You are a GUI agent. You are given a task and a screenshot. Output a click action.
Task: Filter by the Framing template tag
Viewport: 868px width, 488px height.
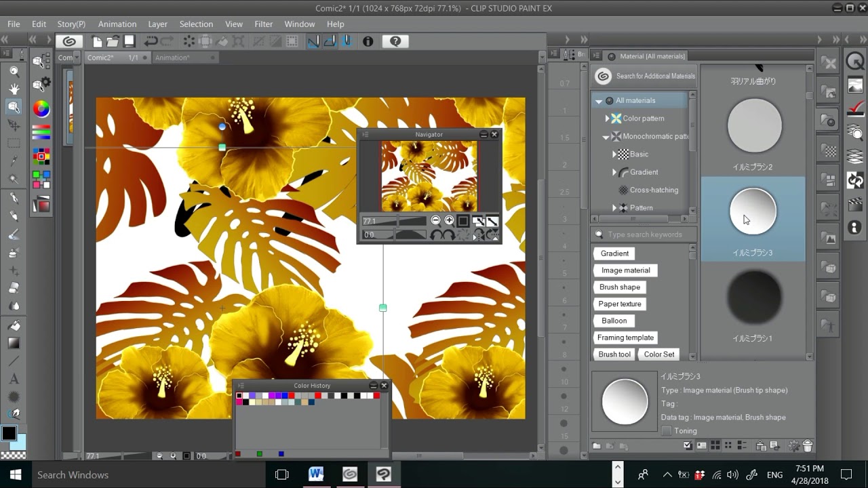[626, 338]
